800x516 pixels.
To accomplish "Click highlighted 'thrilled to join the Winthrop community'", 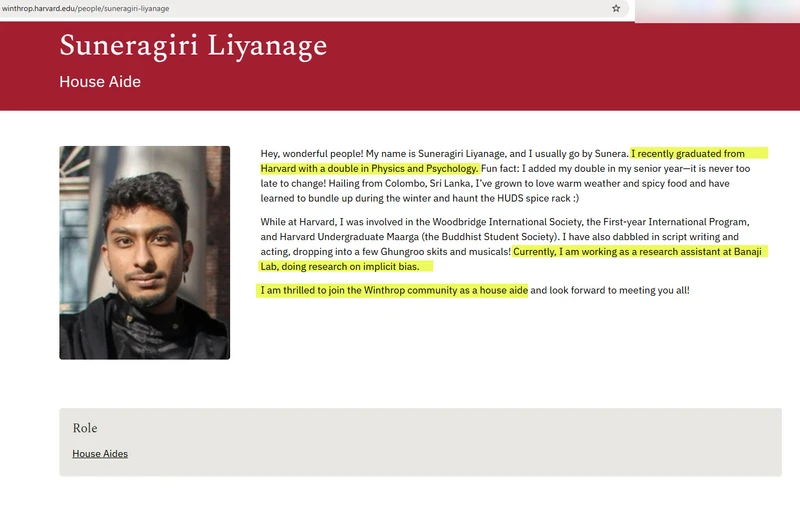I will (x=370, y=290).
